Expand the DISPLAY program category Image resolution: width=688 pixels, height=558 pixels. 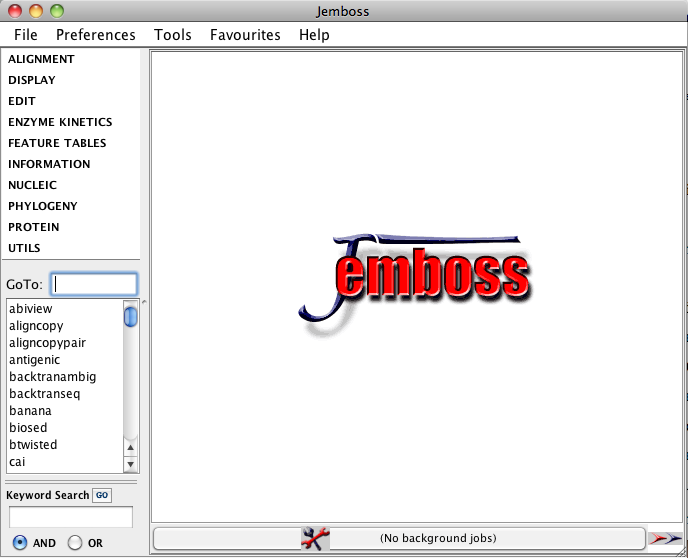tap(32, 80)
